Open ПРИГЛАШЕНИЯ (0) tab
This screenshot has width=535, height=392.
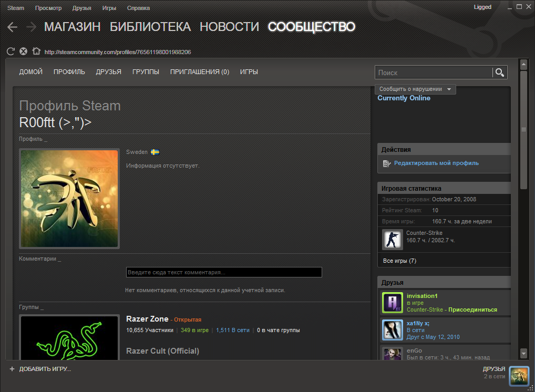pos(200,71)
